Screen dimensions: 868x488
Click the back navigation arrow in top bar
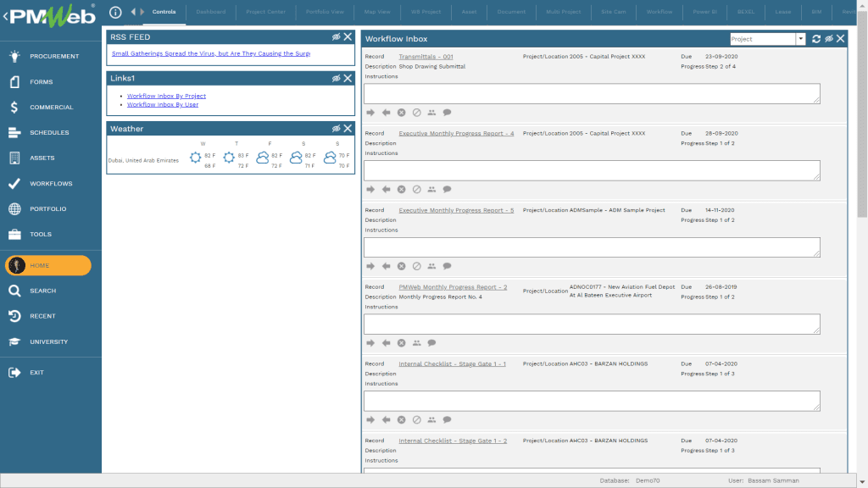click(133, 12)
